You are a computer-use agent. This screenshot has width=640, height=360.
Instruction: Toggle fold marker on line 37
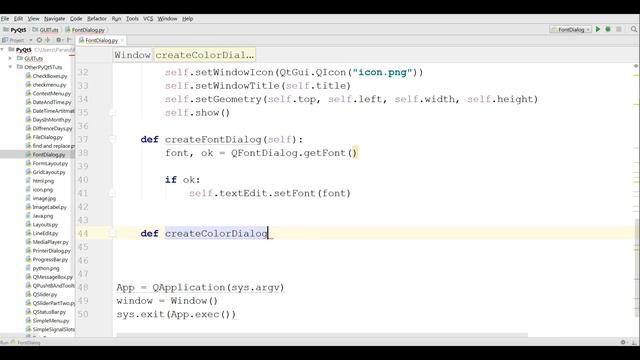[112, 139]
